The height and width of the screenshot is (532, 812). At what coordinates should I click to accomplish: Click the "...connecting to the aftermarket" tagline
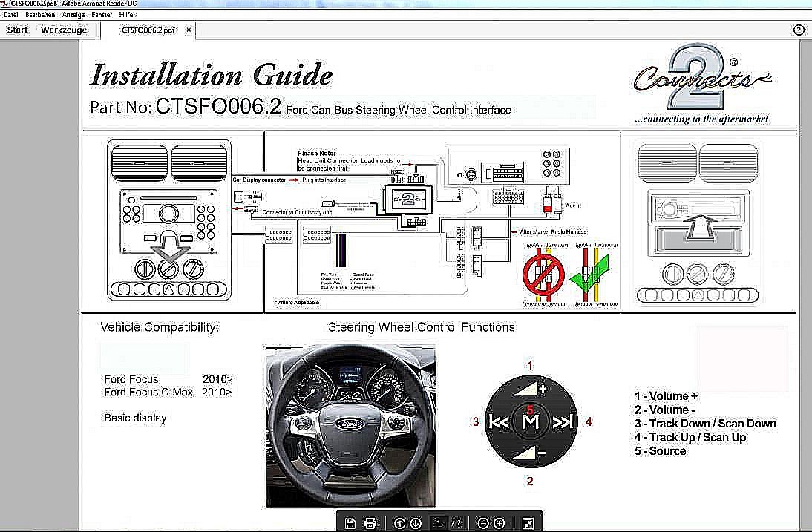tap(701, 119)
